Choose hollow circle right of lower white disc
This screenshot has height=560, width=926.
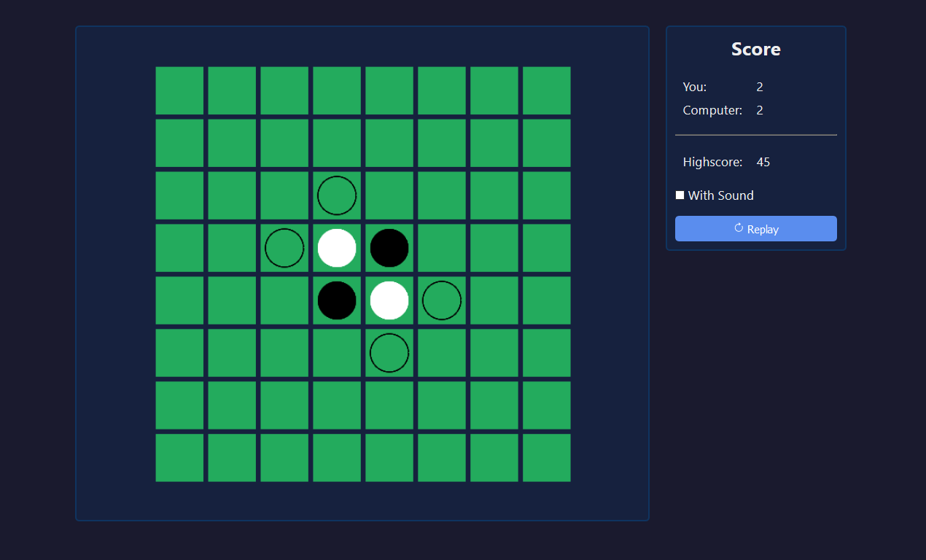[442, 300]
